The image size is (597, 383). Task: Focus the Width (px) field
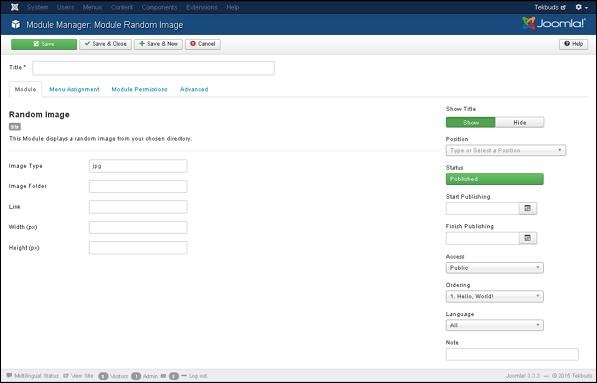tap(138, 227)
